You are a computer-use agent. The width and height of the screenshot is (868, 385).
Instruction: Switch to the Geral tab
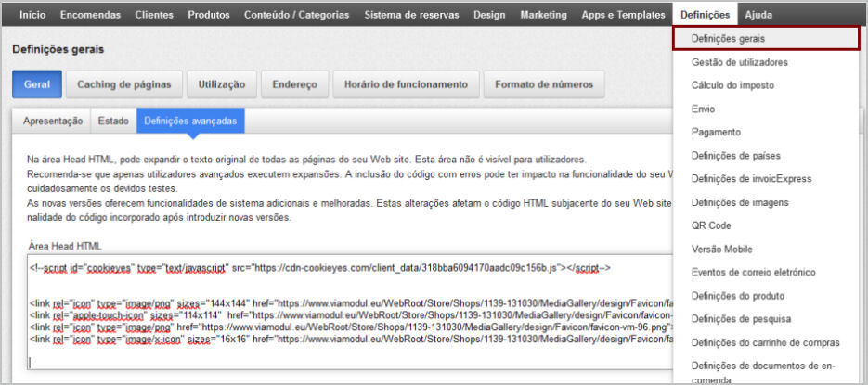tap(37, 84)
